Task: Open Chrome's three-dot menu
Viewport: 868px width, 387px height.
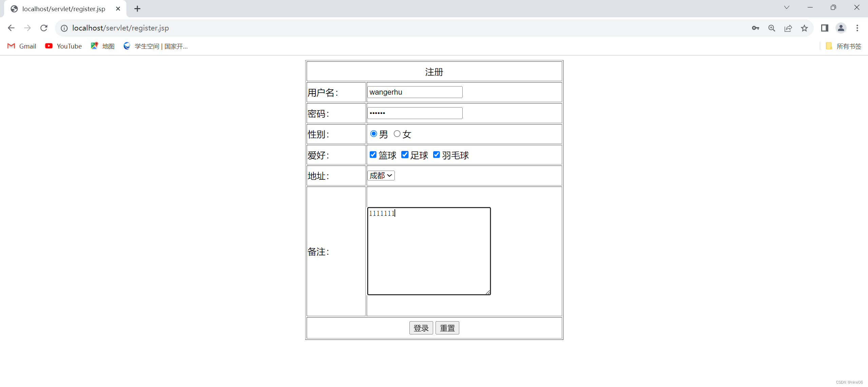Action: point(857,28)
